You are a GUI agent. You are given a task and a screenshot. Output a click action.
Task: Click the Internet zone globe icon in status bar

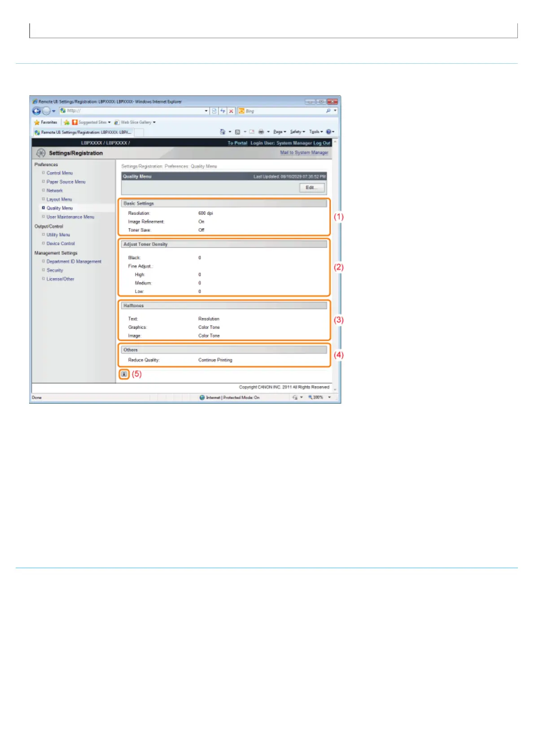pos(202,397)
